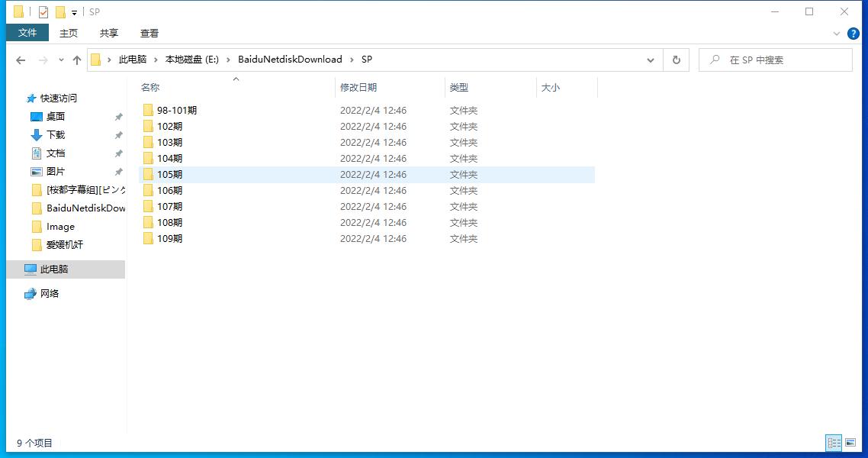Open 文档 in quick access
The width and height of the screenshot is (868, 458).
(x=56, y=153)
